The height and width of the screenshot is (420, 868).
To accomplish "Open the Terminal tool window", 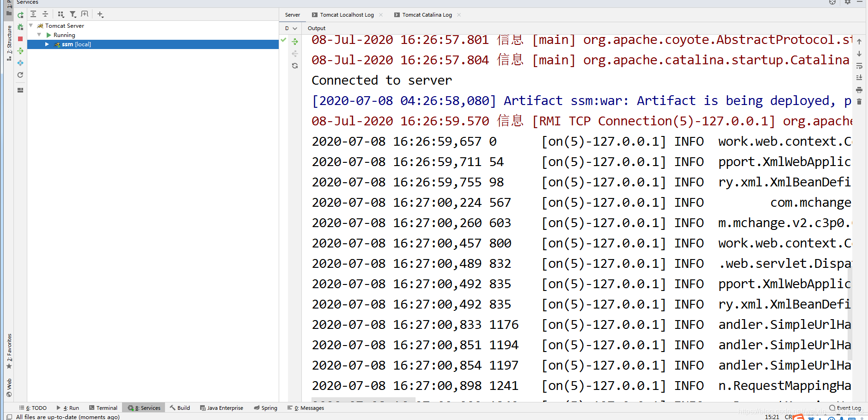I will [103, 408].
